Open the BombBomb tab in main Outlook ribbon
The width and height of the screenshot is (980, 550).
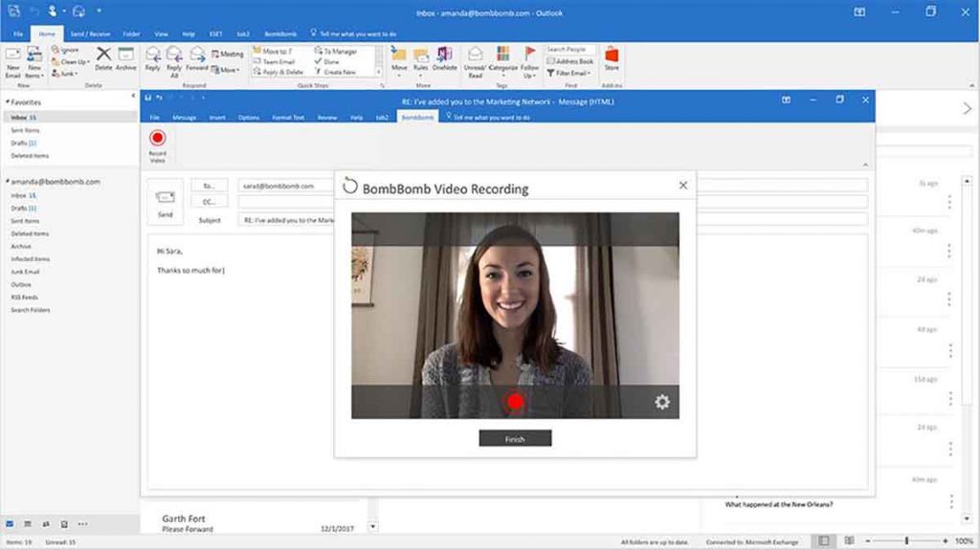[280, 33]
